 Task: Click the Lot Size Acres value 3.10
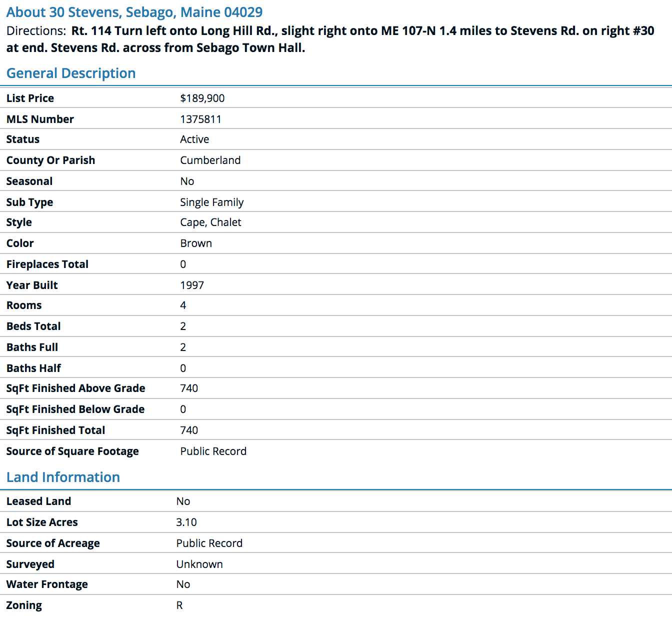[186, 522]
